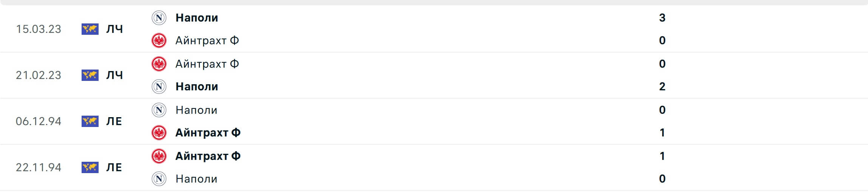Select bold Айнтрахт Ф name in 06.12.94 match
The width and height of the screenshot is (868, 192).
208,133
